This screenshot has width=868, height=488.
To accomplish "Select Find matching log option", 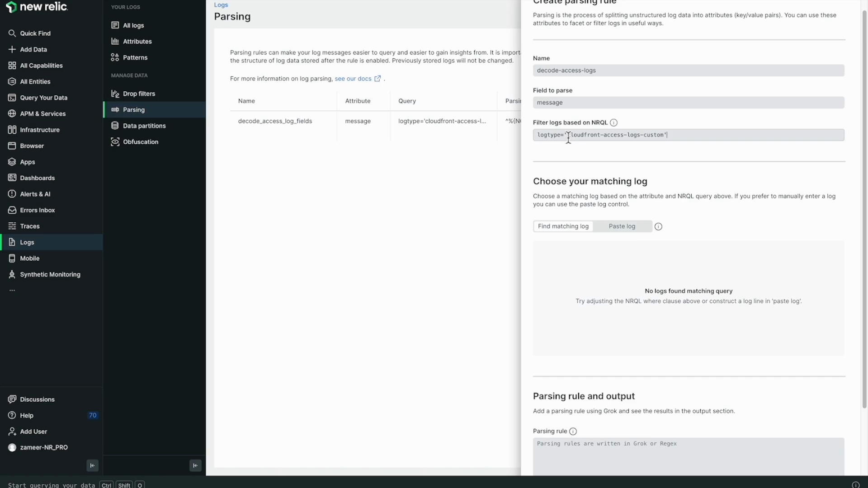I will pos(563,226).
